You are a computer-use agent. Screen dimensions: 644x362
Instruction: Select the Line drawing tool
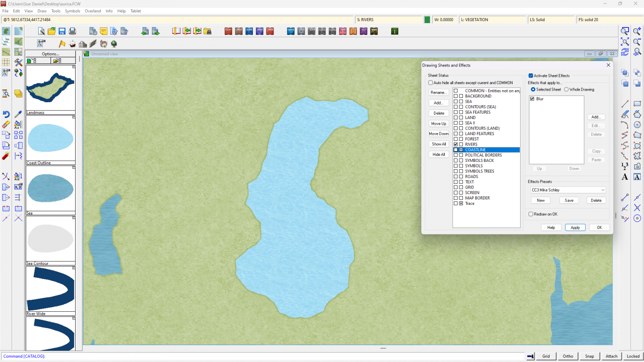coord(625,104)
